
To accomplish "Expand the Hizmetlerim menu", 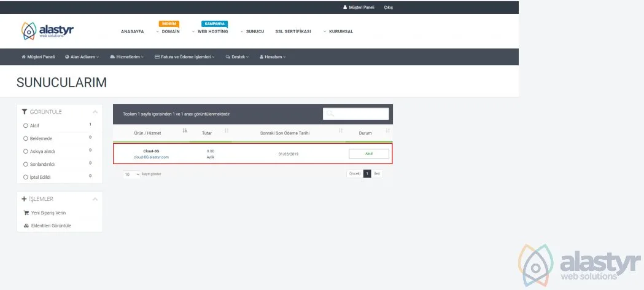I will [127, 57].
